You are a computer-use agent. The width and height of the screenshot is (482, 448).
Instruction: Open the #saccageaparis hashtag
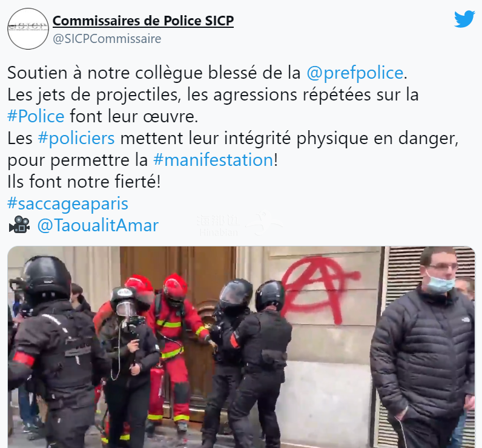(x=68, y=204)
